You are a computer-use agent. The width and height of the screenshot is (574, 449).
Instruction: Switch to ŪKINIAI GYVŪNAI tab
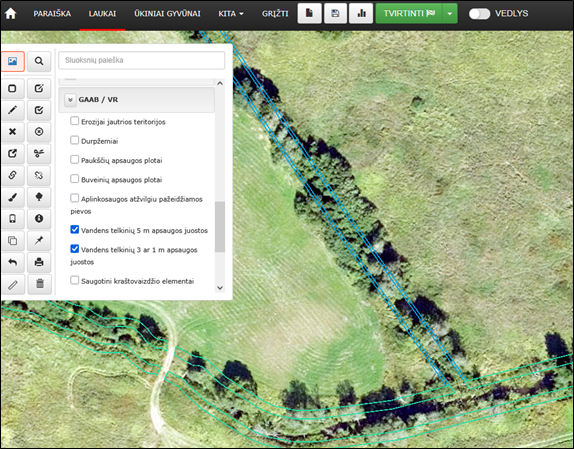pyautogui.click(x=167, y=14)
